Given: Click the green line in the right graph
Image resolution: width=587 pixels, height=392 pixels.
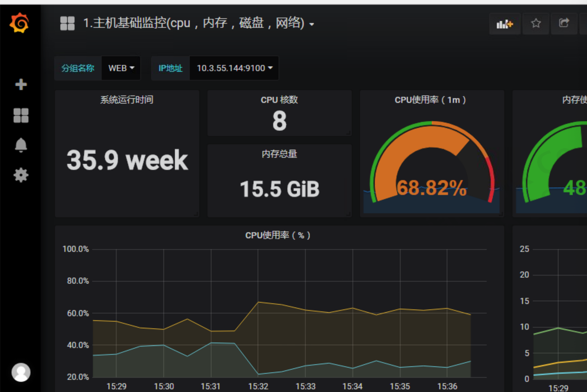Looking at the screenshot, I should tap(558, 328).
